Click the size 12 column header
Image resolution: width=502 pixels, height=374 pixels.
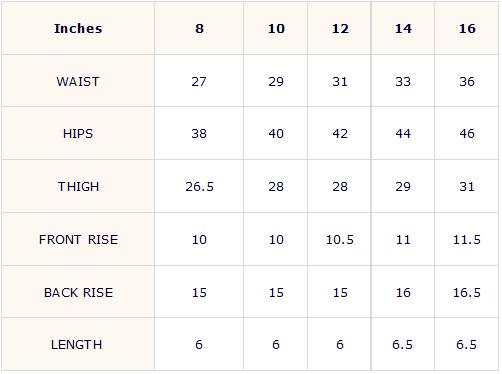pyautogui.click(x=339, y=28)
